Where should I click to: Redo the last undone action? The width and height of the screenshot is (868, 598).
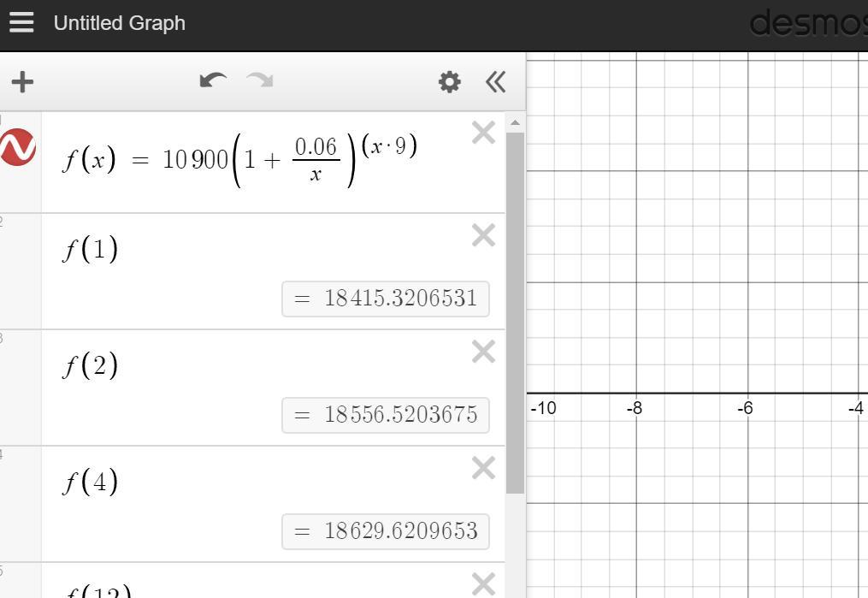coord(260,80)
